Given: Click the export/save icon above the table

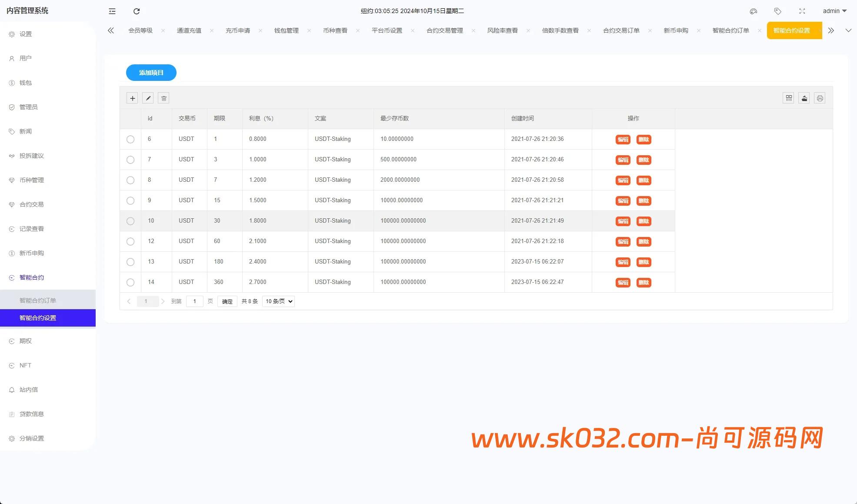Looking at the screenshot, I should (x=804, y=98).
